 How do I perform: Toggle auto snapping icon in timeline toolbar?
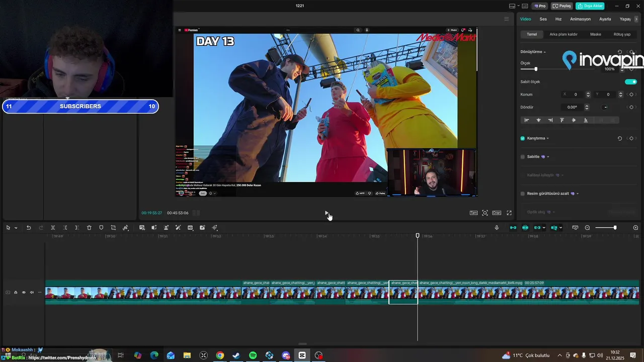[525, 228]
